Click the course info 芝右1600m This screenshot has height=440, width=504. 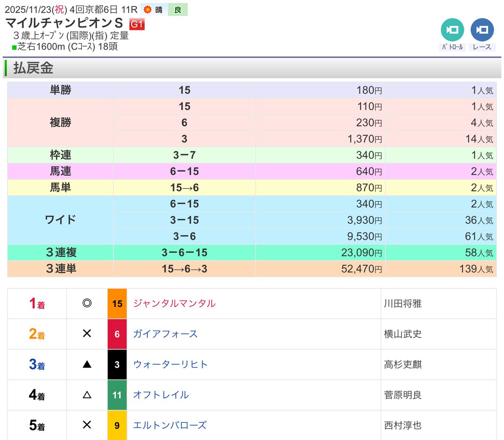coord(41,47)
